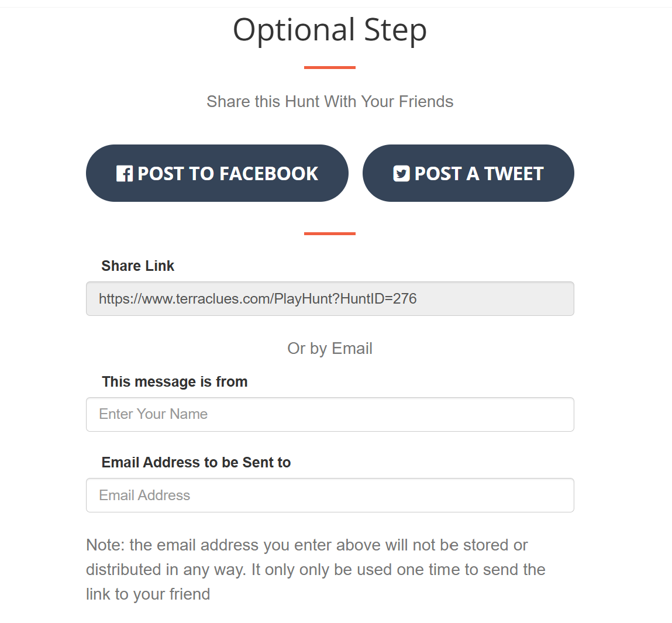
Task: Click the 'link to your friend' note line
Action: click(x=148, y=594)
